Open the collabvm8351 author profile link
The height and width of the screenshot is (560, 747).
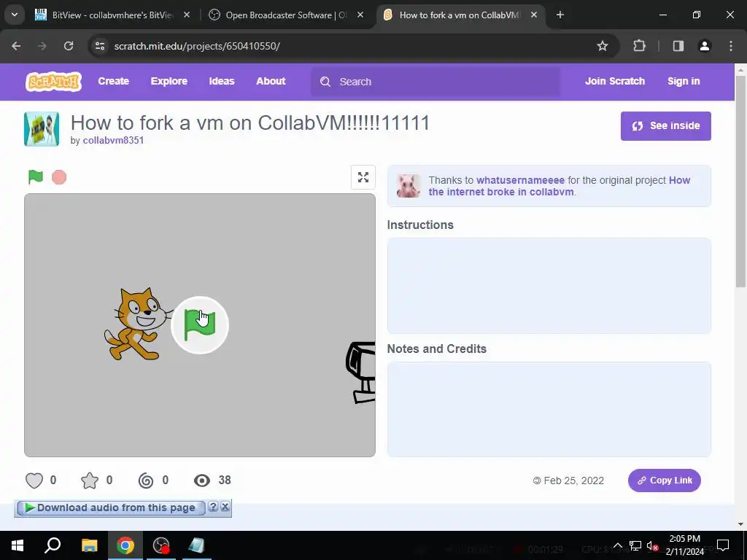[113, 141]
